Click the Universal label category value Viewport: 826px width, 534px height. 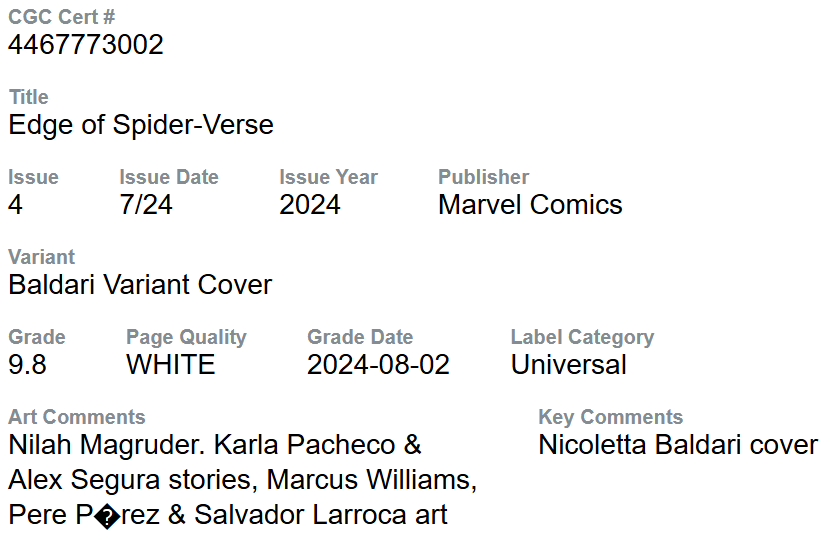[569, 365]
